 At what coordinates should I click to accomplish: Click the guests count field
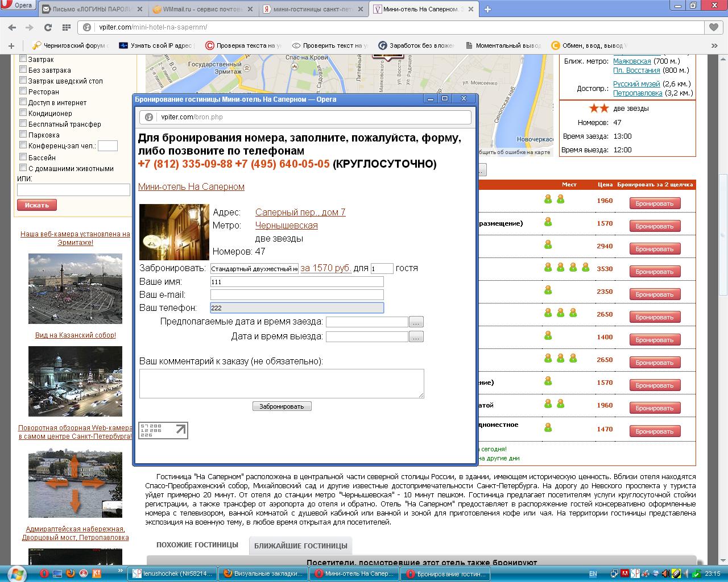click(382, 268)
